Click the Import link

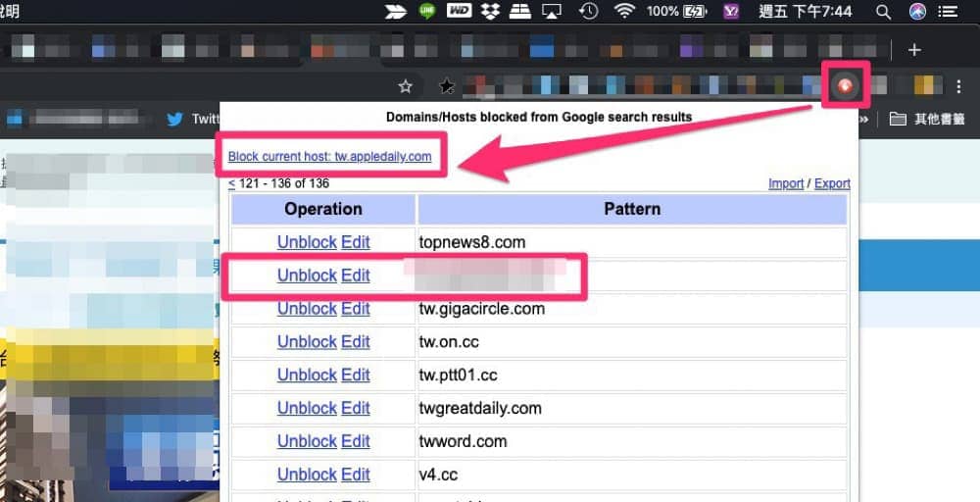(786, 183)
